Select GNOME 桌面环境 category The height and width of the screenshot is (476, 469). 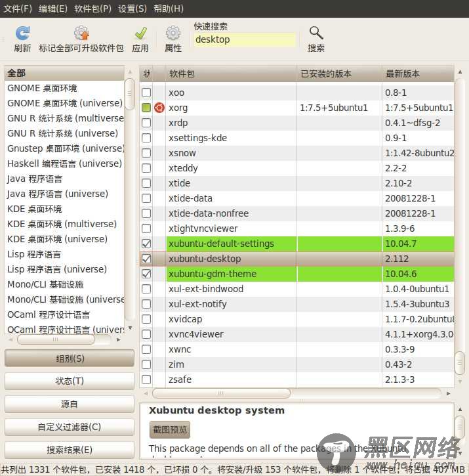point(65,89)
